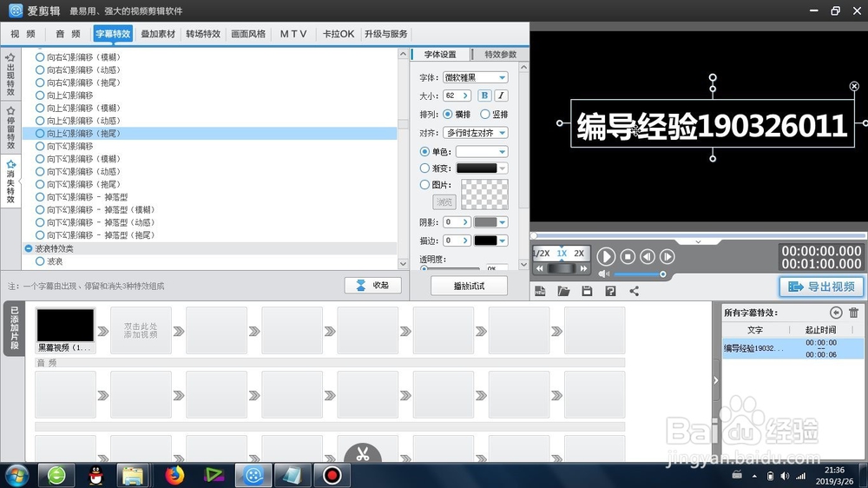Remove the subtitle box with X handle
This screenshot has width=868, height=488.
tap(854, 86)
